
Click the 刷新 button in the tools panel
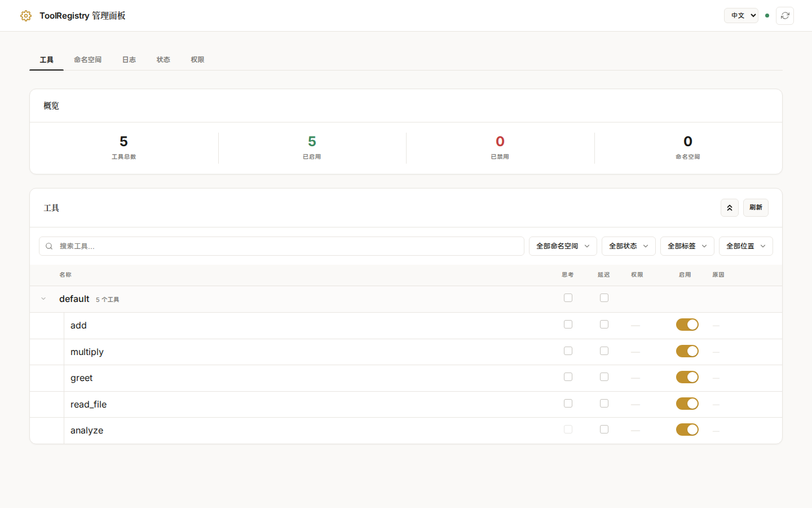coord(756,208)
